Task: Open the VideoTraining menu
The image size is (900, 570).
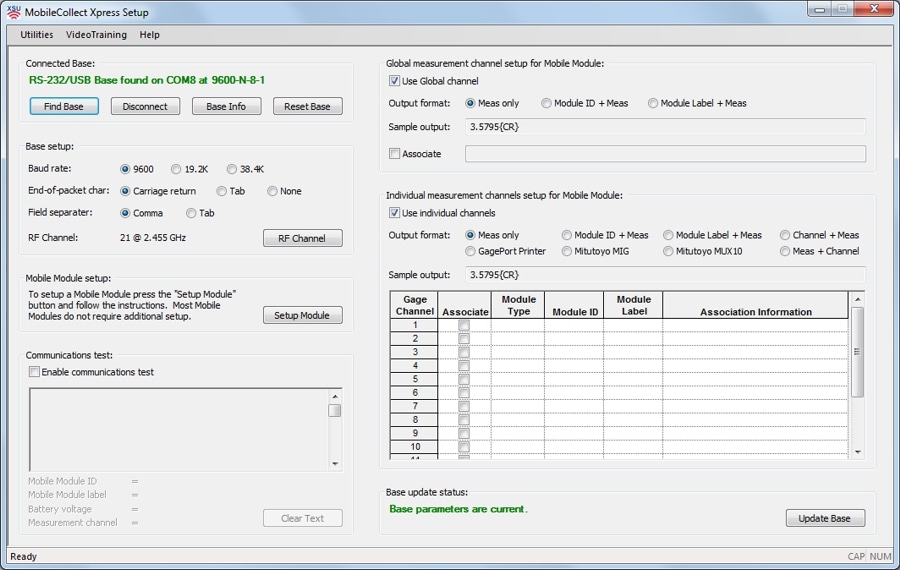Action: pos(96,34)
